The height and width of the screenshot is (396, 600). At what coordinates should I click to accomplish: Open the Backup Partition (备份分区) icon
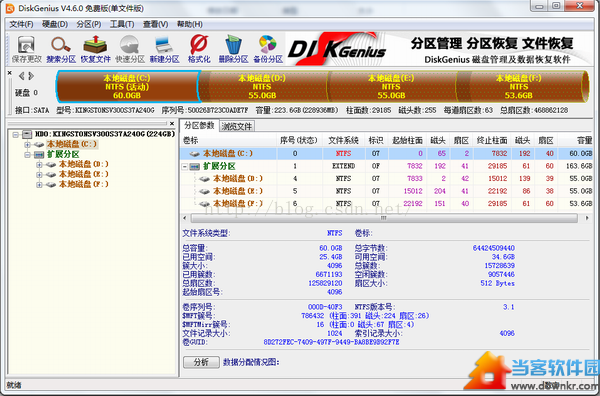(x=268, y=49)
